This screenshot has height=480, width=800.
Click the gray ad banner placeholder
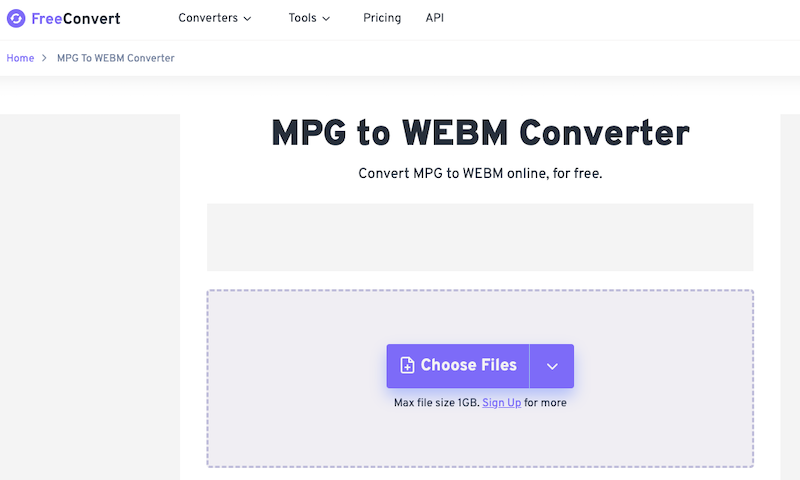[480, 237]
